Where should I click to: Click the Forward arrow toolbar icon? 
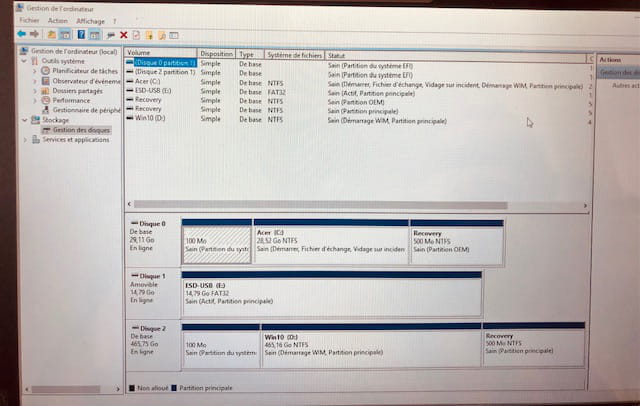[x=35, y=34]
